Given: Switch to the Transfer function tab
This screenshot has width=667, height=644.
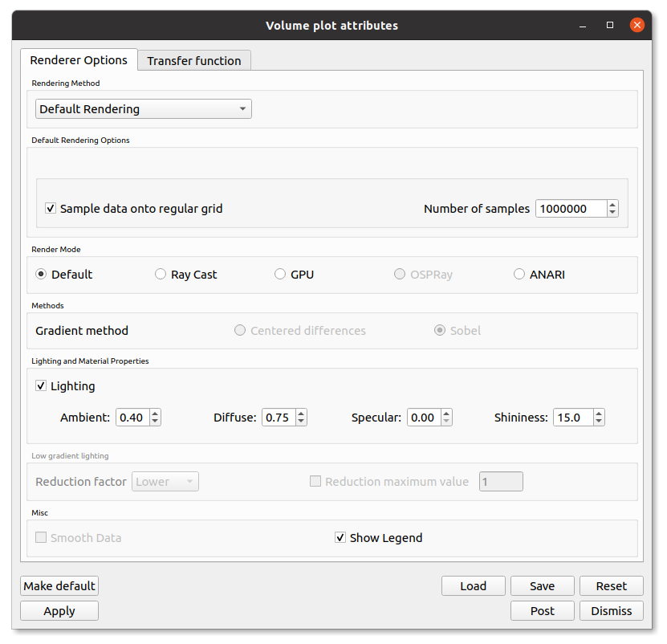Looking at the screenshot, I should (193, 60).
